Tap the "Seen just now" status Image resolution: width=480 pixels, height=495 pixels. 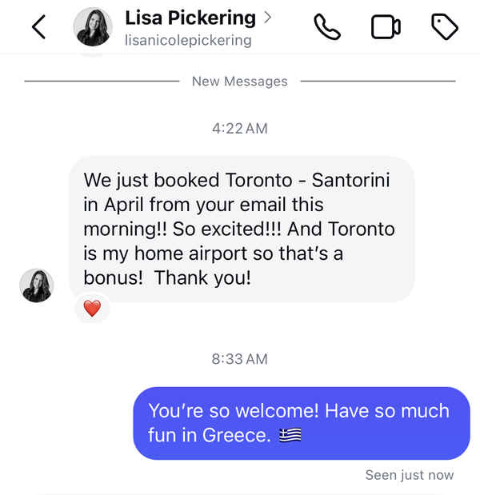click(x=409, y=475)
